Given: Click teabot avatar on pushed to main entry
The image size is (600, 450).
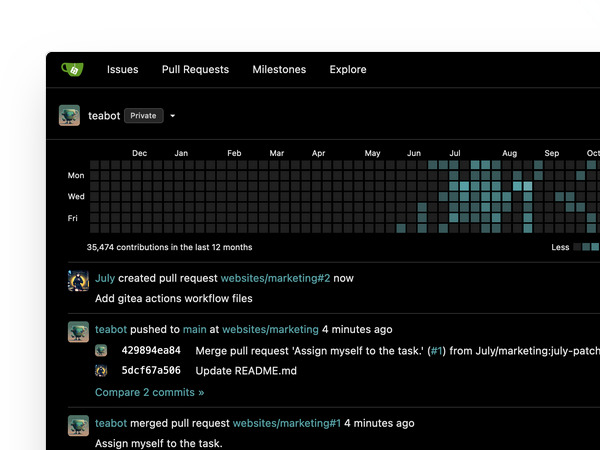Looking at the screenshot, I should tap(78, 332).
